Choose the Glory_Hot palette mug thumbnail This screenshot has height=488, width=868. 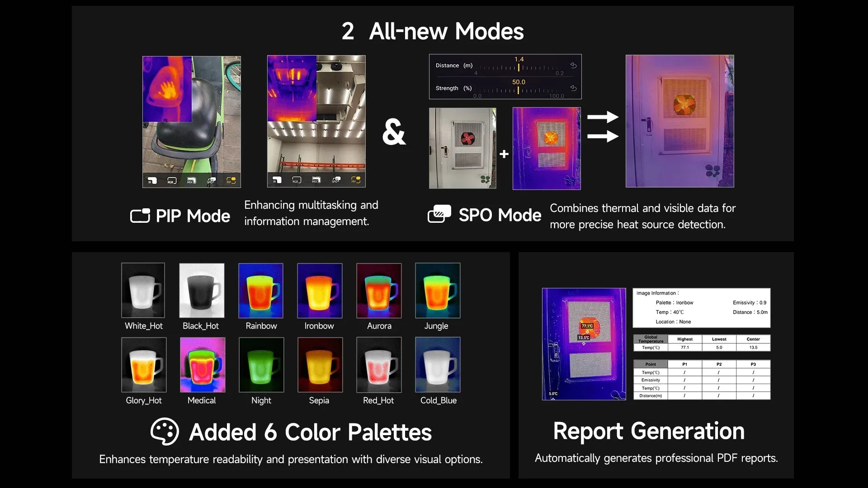144,365
